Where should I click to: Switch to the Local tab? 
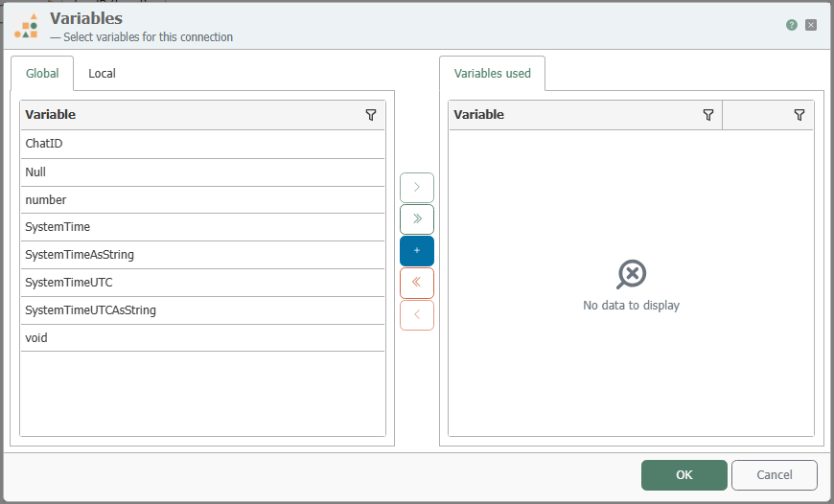tap(102, 74)
